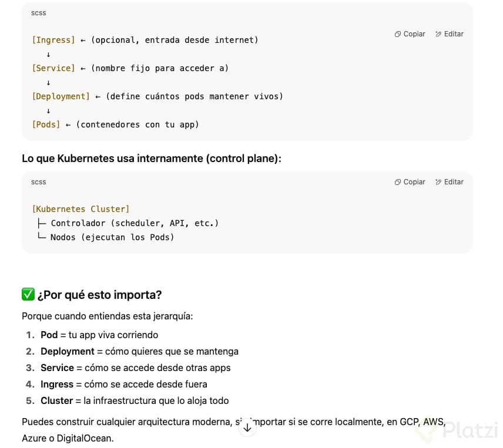Click the green checkmark emoji
Screen dimensions: 503x448
click(28, 294)
